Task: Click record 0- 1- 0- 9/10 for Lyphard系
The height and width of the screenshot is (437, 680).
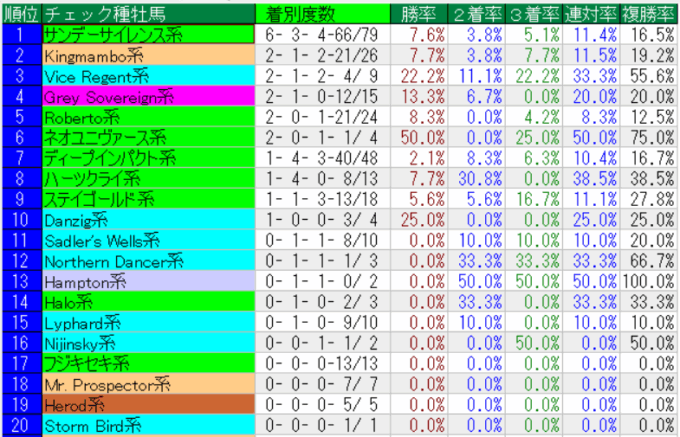Action: pyautogui.click(x=323, y=323)
